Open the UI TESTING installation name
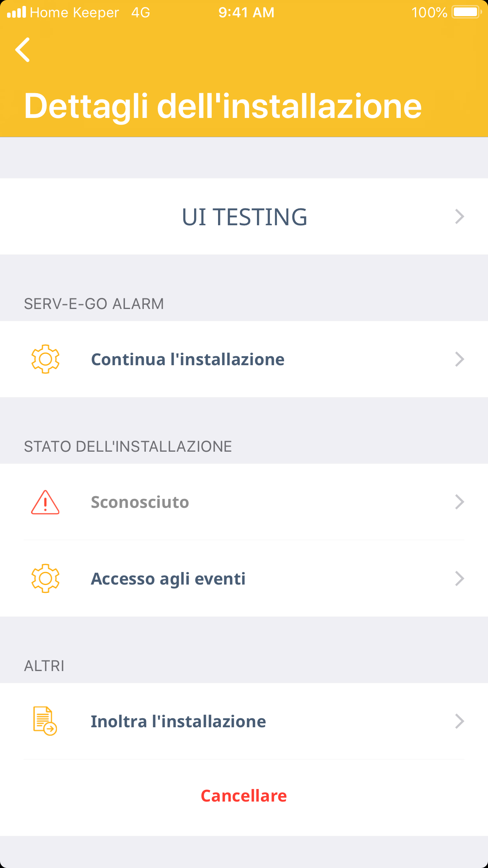 (244, 217)
